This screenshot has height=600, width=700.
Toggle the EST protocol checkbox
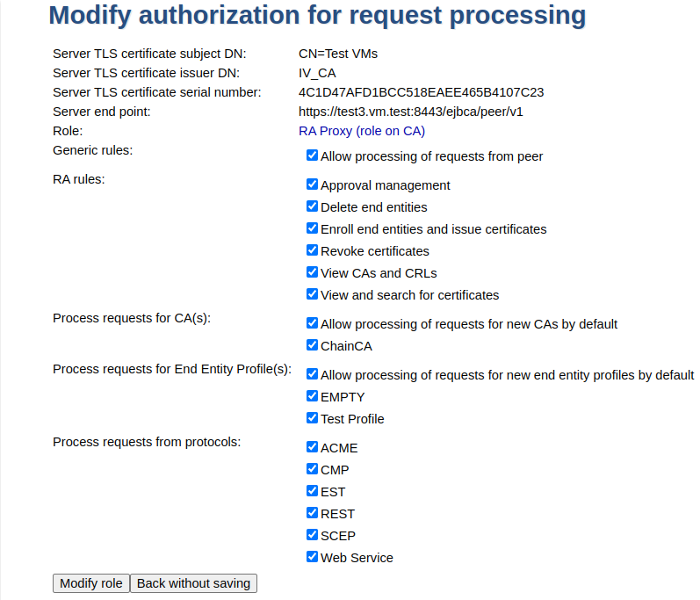click(312, 491)
